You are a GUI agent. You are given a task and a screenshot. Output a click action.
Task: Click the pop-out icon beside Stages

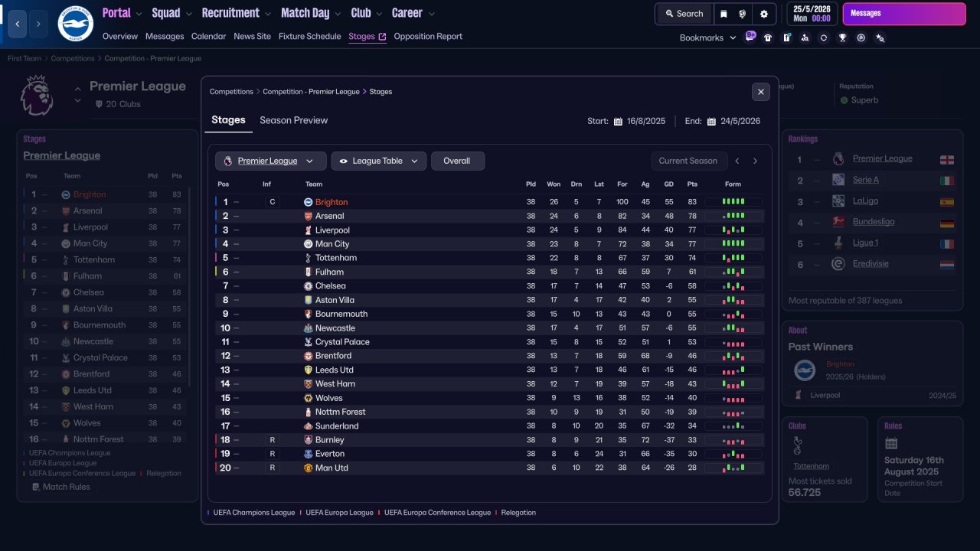point(382,37)
